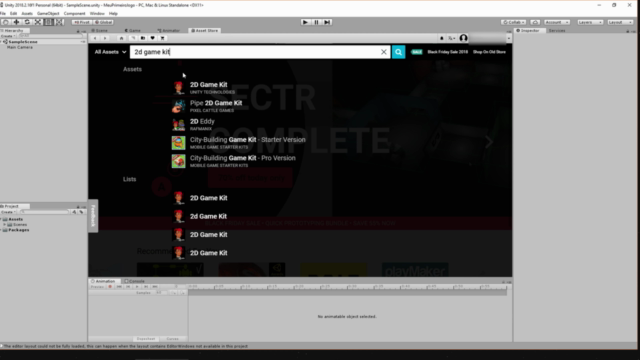Toggle Global/Local handle rotation

(103, 22)
